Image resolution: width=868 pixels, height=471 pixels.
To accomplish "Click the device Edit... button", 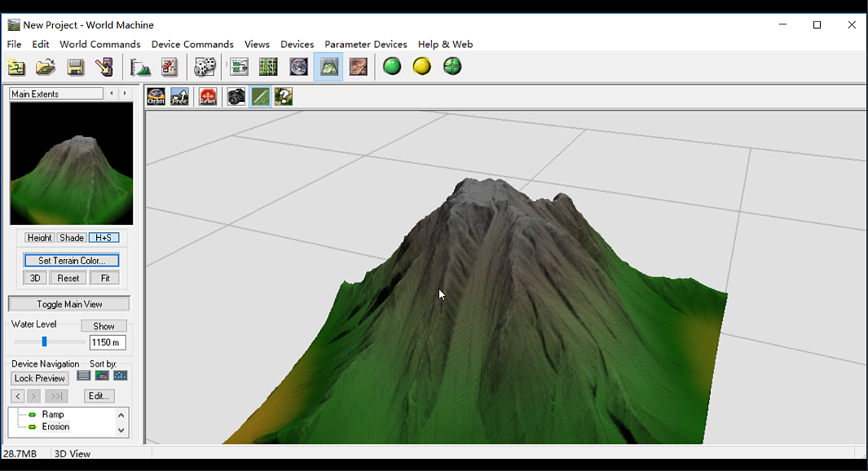I will tap(99, 396).
